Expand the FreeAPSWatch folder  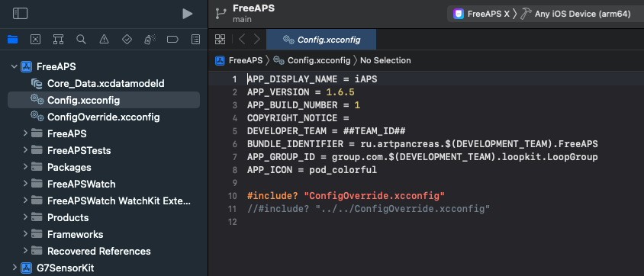coord(25,184)
